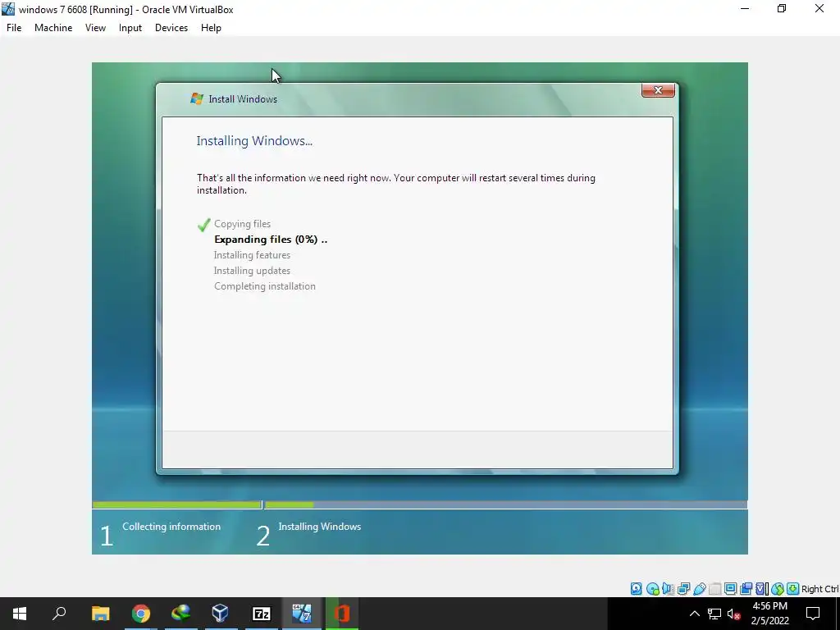Viewport: 840px width, 630px height.
Task: Switch to the running Windows 7 VM taskbar icon
Action: point(302,614)
